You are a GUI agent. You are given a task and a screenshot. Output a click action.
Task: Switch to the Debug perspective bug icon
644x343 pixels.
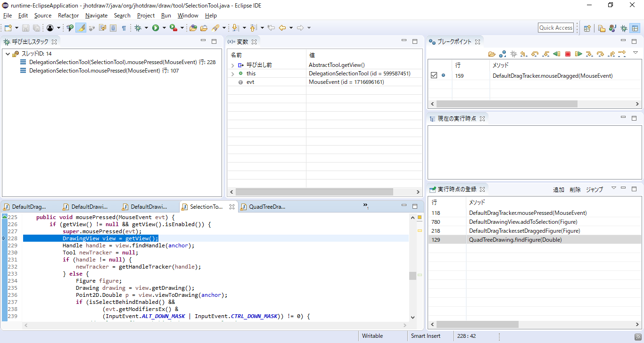(x=624, y=28)
